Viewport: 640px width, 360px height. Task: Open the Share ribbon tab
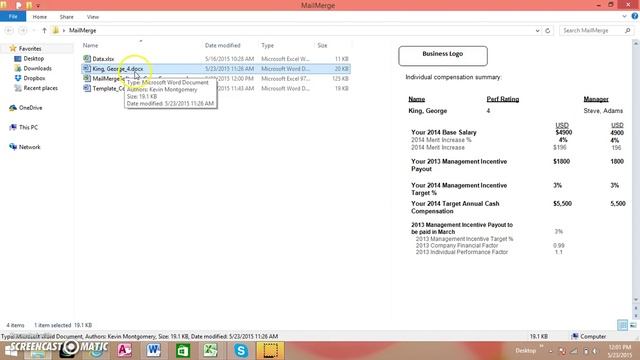pos(67,17)
